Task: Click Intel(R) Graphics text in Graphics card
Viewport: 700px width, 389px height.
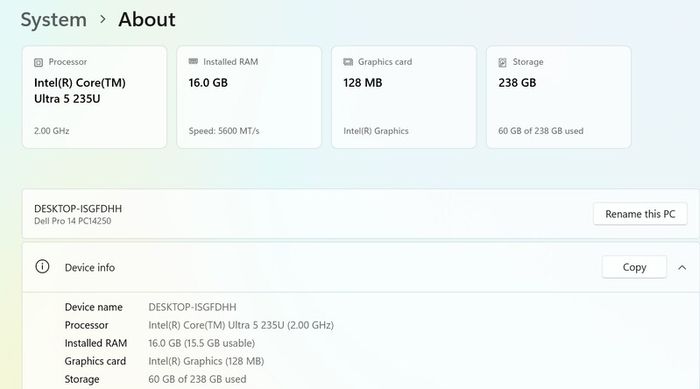Action: tap(376, 131)
